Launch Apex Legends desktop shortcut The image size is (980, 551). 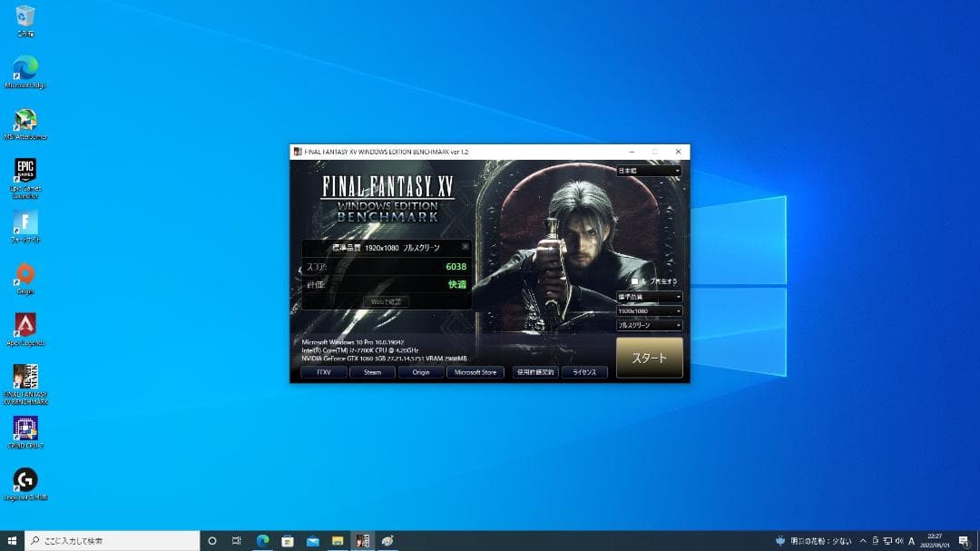25,326
